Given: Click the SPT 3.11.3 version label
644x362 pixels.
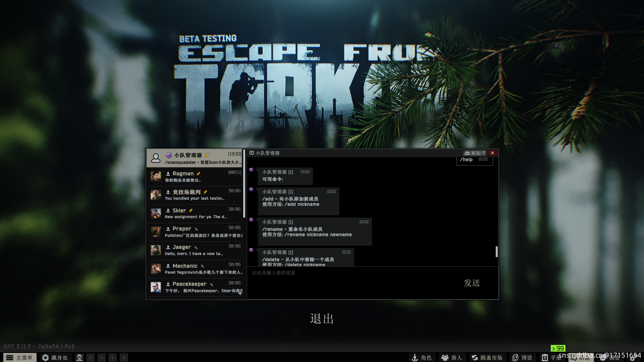Looking at the screenshot, I should click(x=39, y=346).
